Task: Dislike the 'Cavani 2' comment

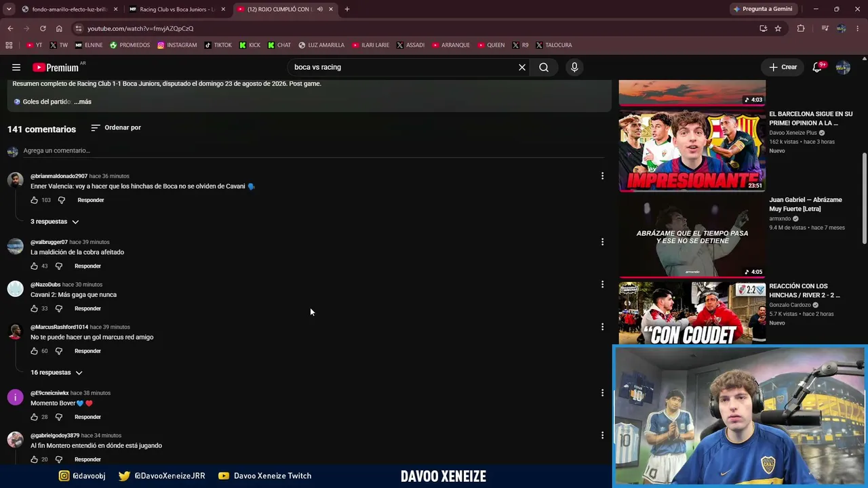Action: pos(58,308)
